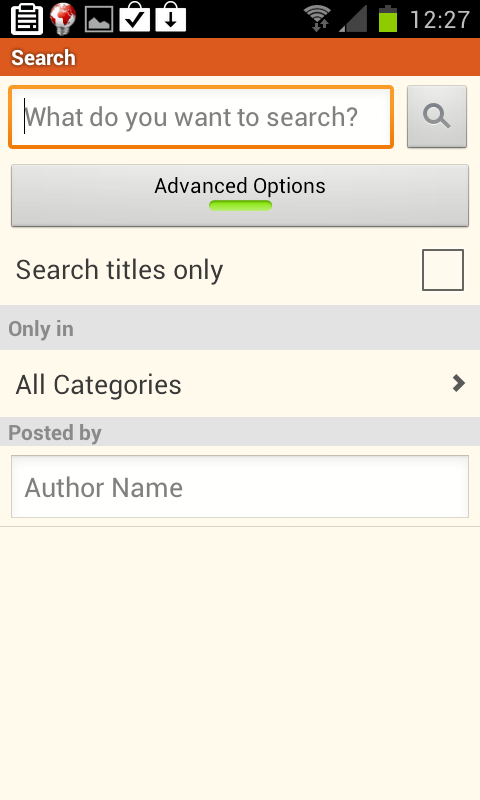Viewport: 480px width, 800px height.
Task: Tap the Search titles only label
Action: (x=119, y=269)
